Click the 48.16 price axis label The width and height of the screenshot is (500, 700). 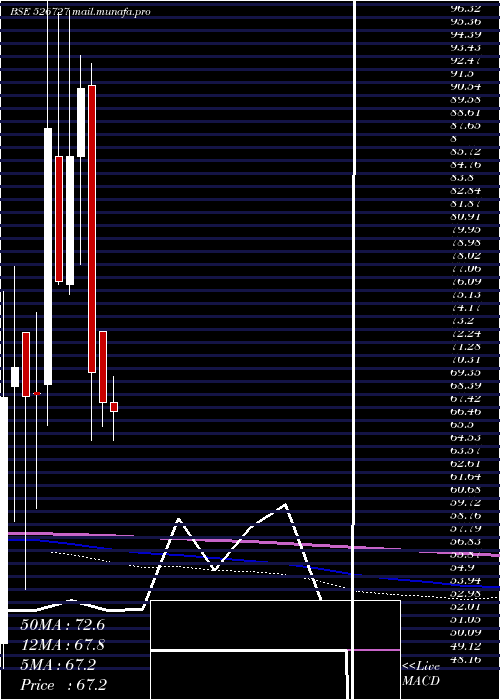(x=465, y=659)
